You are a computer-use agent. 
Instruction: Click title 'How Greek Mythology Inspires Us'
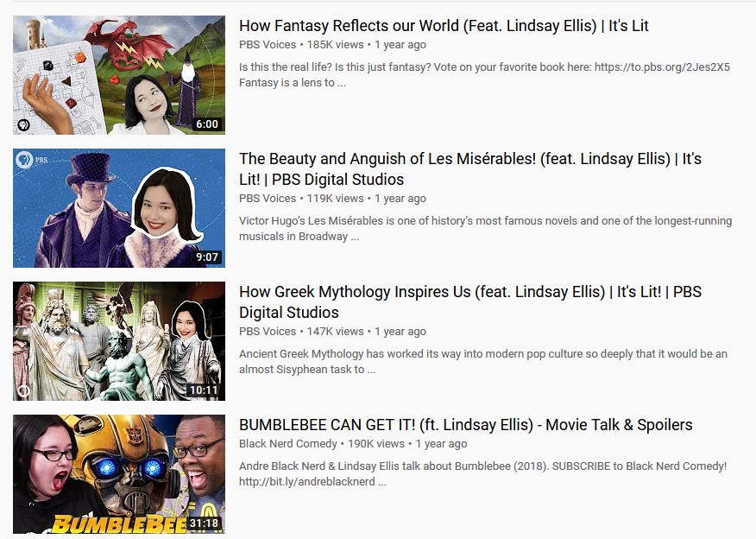470,302
